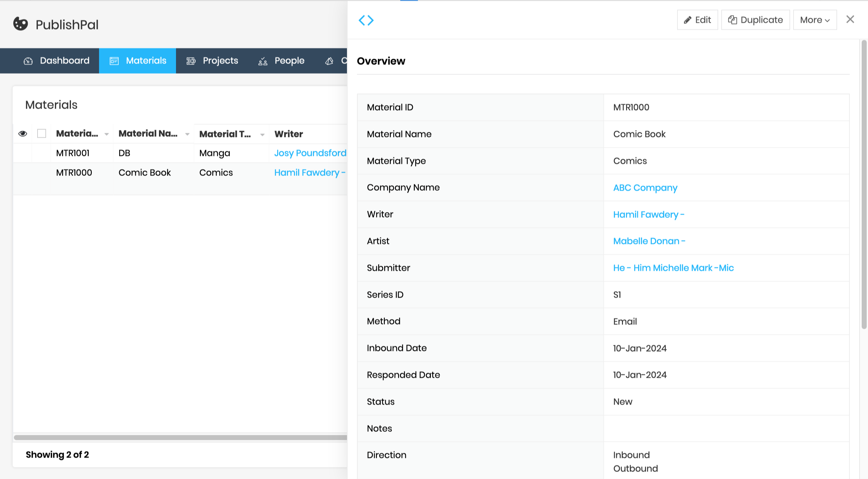
Task: Click the Comics Material Type value in Overview
Action: tap(630, 161)
